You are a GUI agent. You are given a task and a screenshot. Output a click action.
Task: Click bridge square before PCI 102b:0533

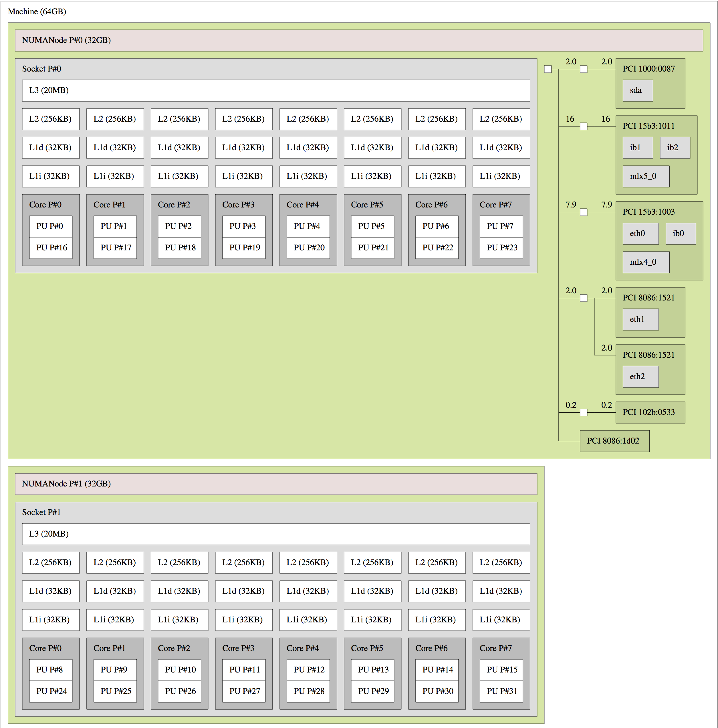[584, 413]
